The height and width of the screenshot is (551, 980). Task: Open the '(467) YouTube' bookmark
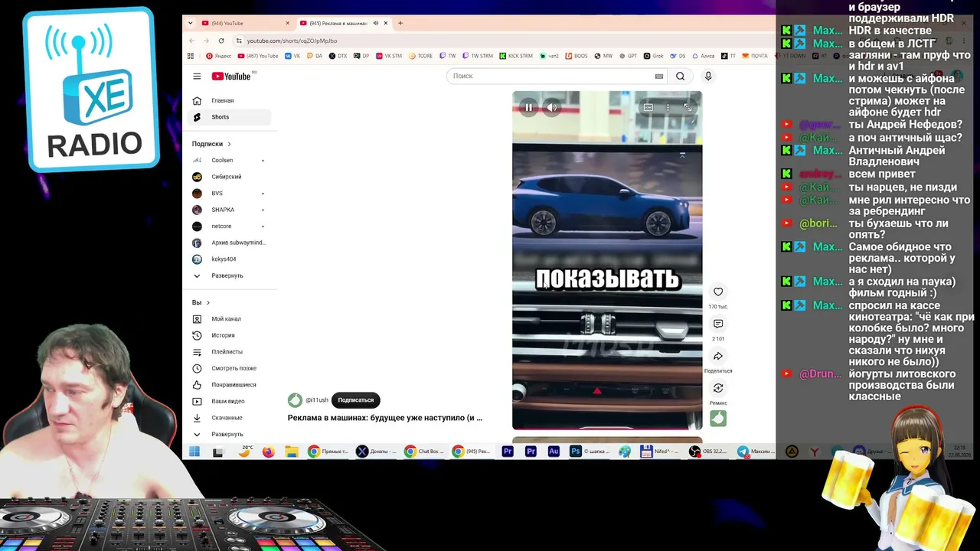coord(258,56)
